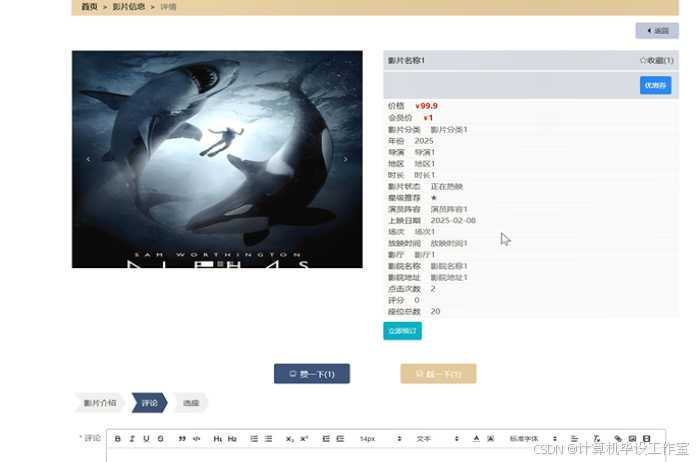Click the 立即预订 book now button

(x=402, y=331)
